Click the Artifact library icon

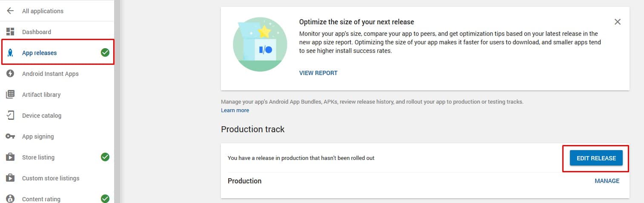click(10, 95)
